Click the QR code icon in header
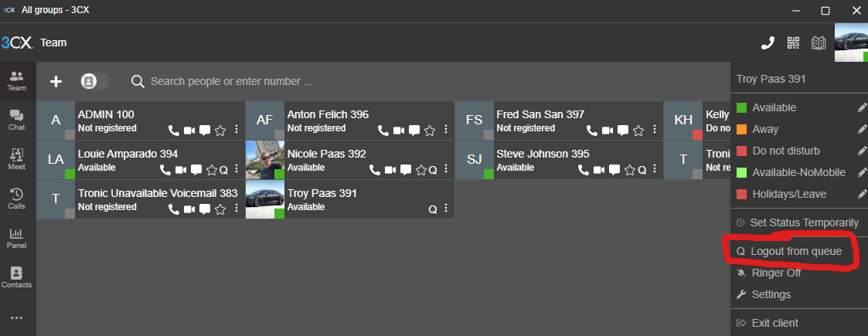Image resolution: width=868 pixels, height=336 pixels. tap(793, 43)
